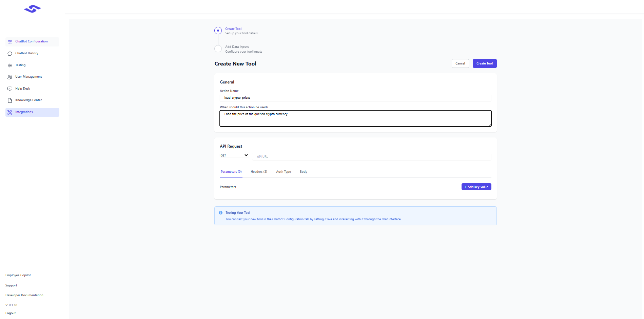Click the Testing sidebar icon
Viewport: 644px width, 319px height.
click(x=10, y=65)
